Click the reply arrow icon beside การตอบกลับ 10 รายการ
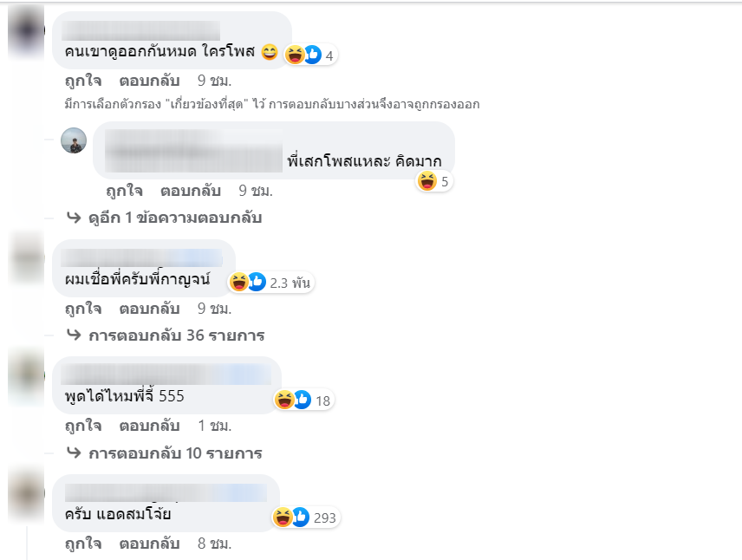This screenshot has width=742, height=560. tap(74, 453)
